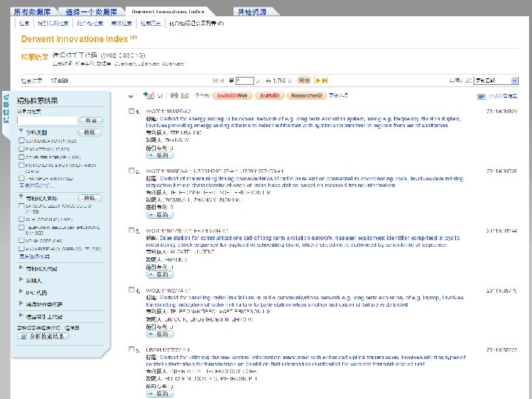Click into the page number field

245,81
